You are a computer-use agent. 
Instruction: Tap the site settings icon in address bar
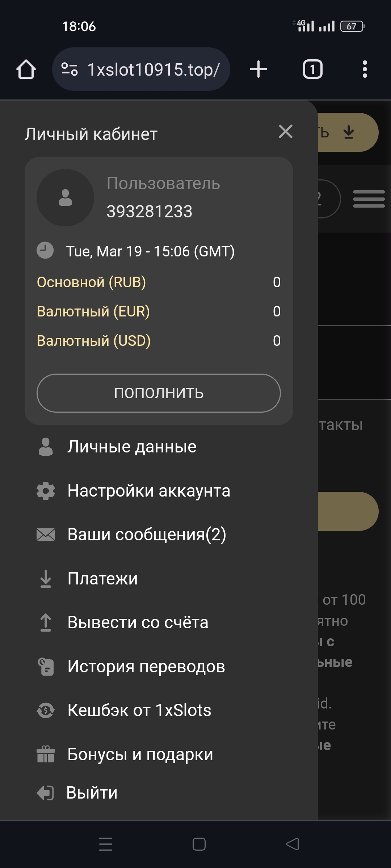69,69
